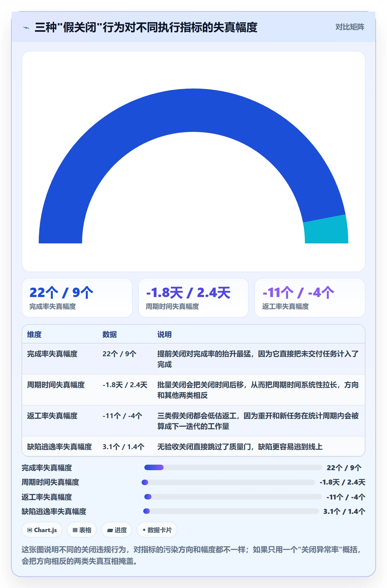Click the description starting 无验收关闭直接跳过了质量门
This screenshot has width=387, height=588.
click(x=240, y=447)
